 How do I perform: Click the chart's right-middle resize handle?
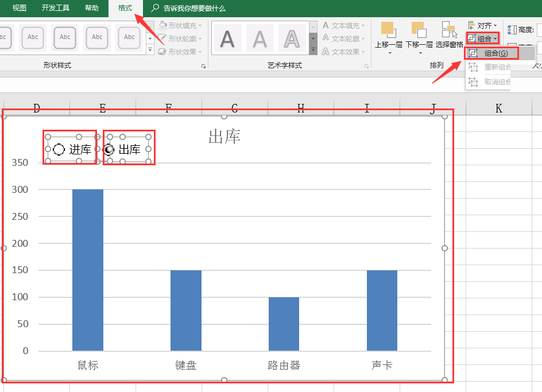tap(444, 248)
